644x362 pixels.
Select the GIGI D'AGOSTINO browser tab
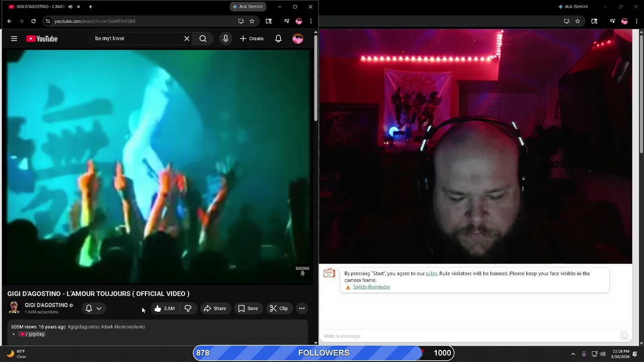tap(40, 7)
